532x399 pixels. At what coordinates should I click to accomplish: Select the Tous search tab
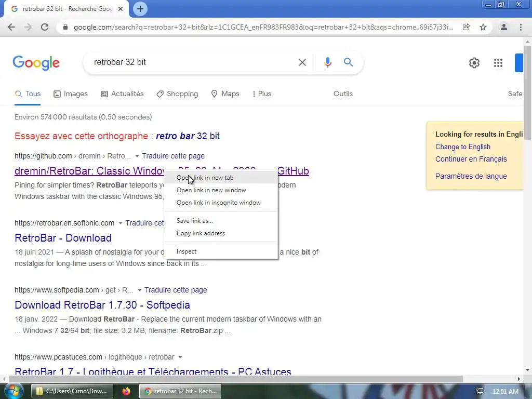click(x=28, y=94)
